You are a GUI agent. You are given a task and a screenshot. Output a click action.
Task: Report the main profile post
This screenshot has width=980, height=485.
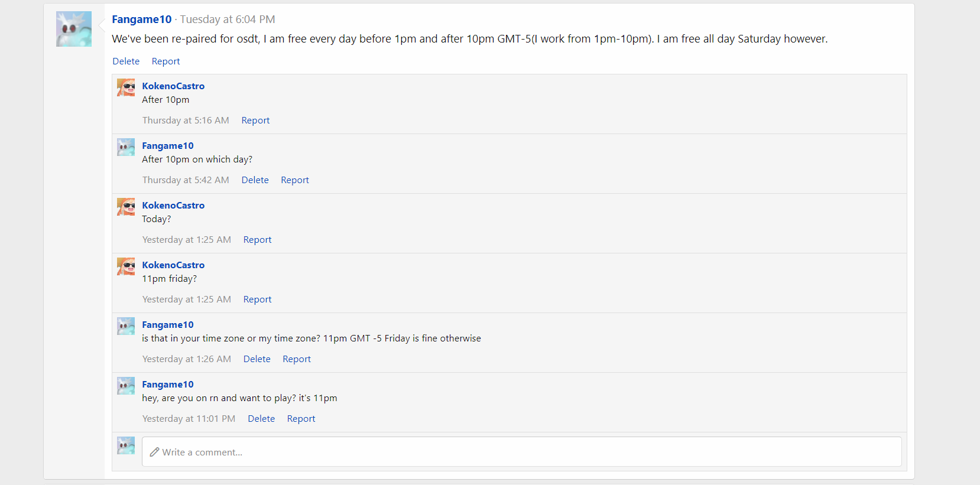[166, 61]
